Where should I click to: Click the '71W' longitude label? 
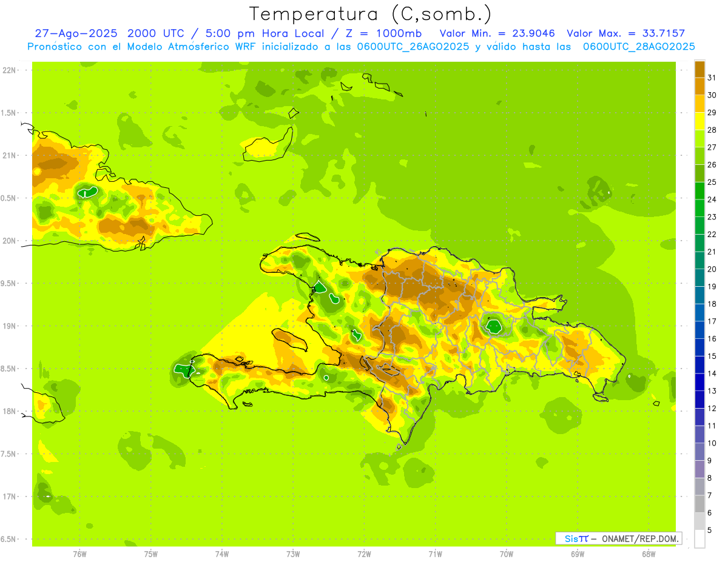pos(435,554)
